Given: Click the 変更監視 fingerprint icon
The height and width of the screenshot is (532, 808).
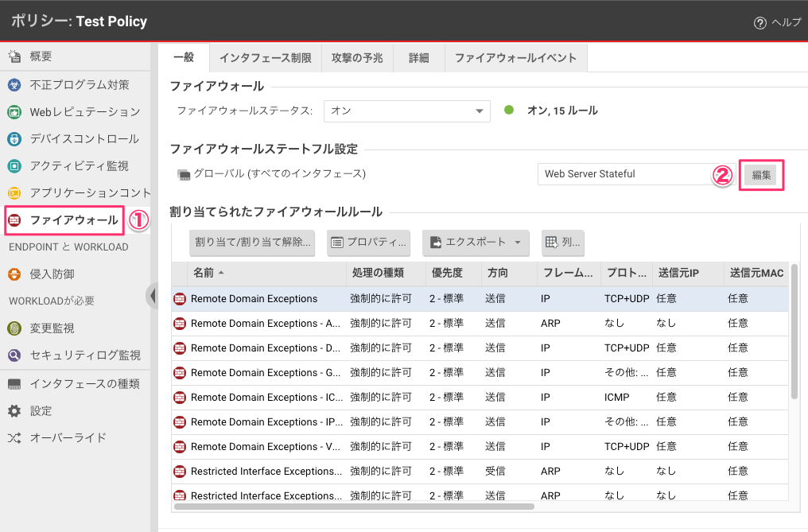Looking at the screenshot, I should (14, 328).
